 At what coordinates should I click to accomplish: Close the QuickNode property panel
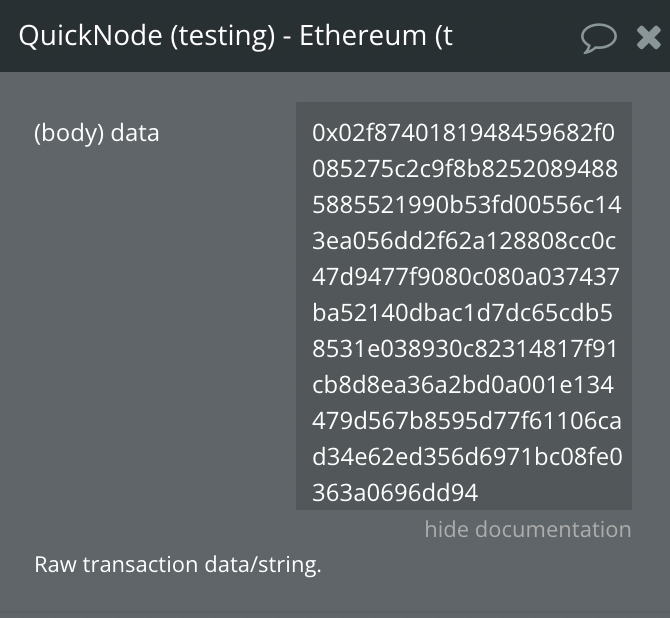coord(649,38)
